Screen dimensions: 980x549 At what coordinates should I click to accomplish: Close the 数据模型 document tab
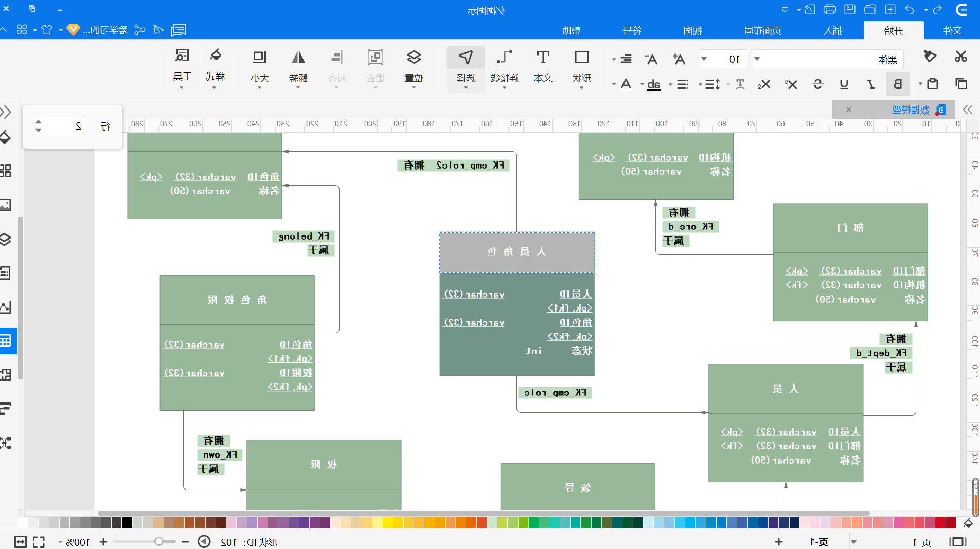(849, 109)
